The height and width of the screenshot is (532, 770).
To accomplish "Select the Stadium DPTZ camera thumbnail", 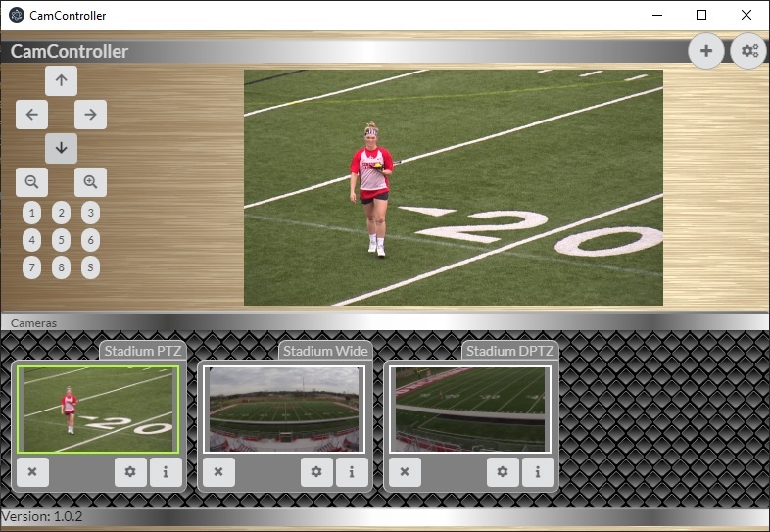I will (x=470, y=410).
